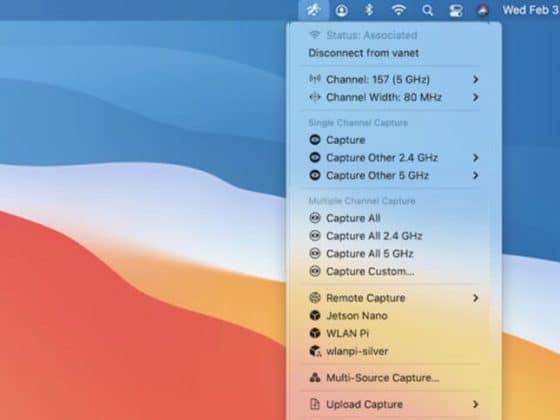
Task: Click the user account circle icon in menu bar
Action: click(x=341, y=10)
